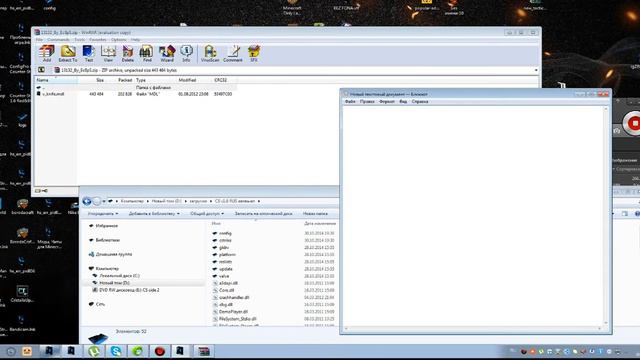Open the Help menu in WinRAR

(136, 40)
